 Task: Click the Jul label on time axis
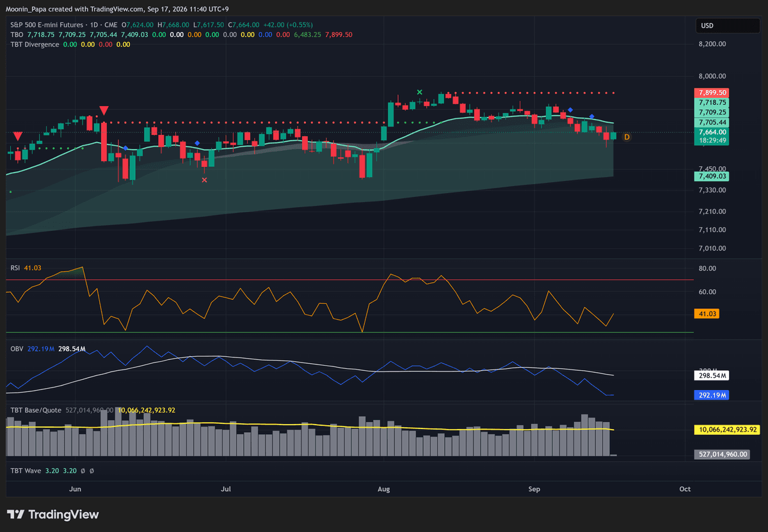click(225, 489)
